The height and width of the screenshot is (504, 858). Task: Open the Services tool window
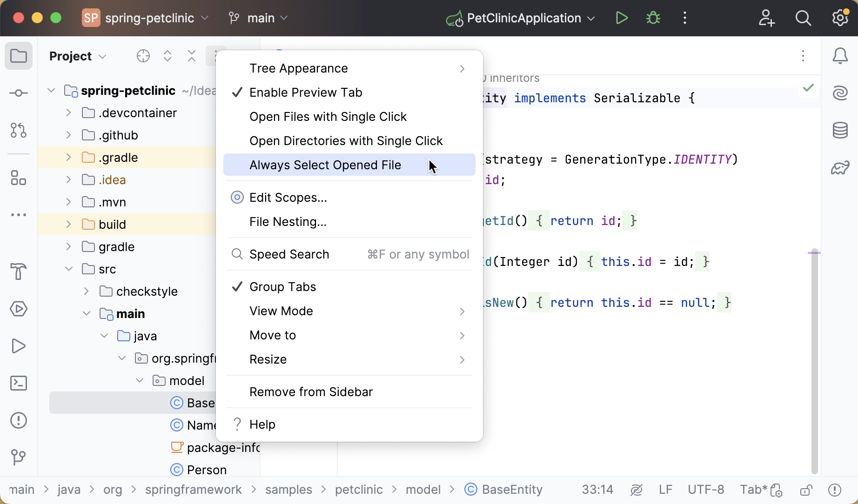tap(19, 309)
